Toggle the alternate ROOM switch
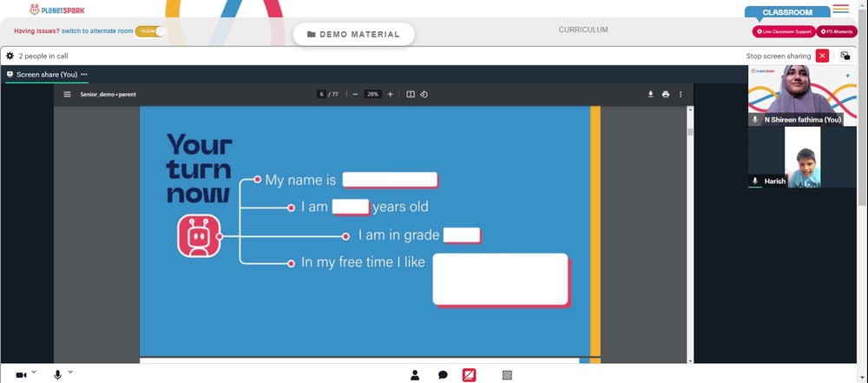This screenshot has width=868, height=383. (150, 31)
